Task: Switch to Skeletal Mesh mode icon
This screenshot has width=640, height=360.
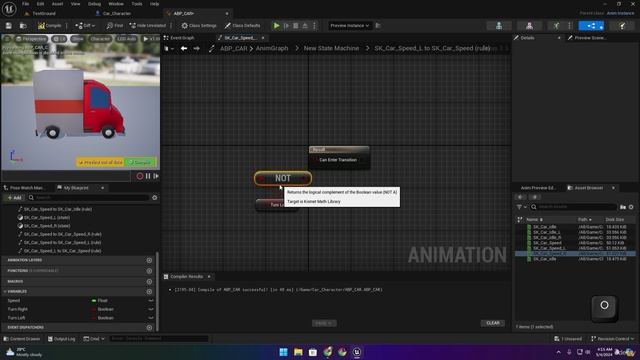Action: pos(529,26)
